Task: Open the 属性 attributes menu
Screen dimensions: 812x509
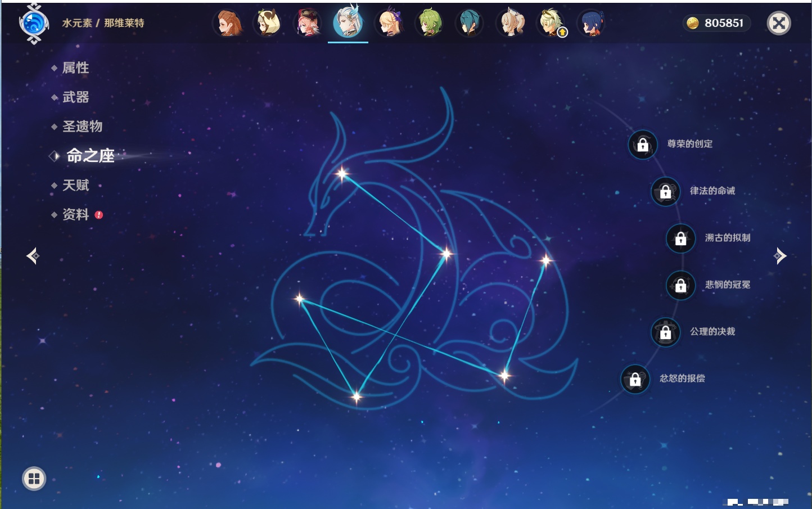Action: (75, 68)
